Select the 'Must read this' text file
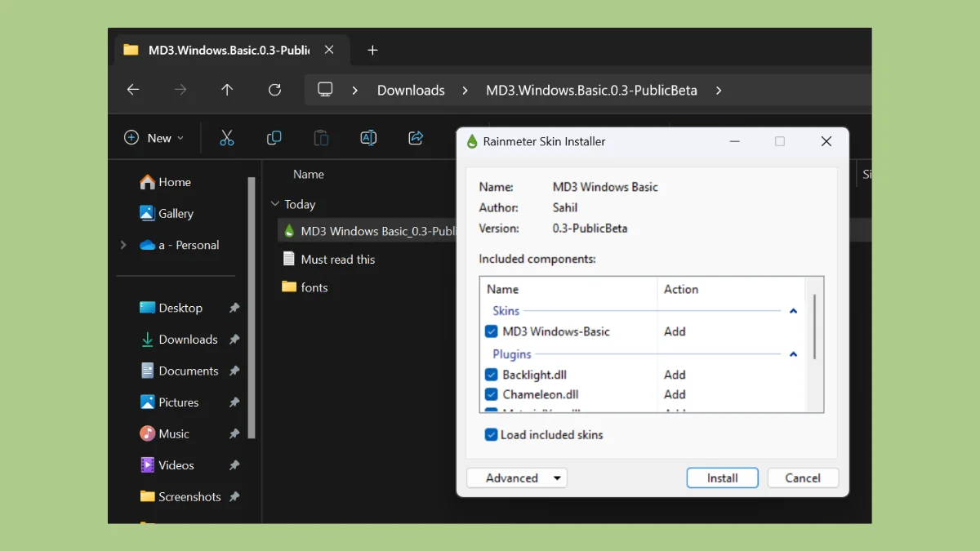This screenshot has height=551, width=980. (x=328, y=259)
